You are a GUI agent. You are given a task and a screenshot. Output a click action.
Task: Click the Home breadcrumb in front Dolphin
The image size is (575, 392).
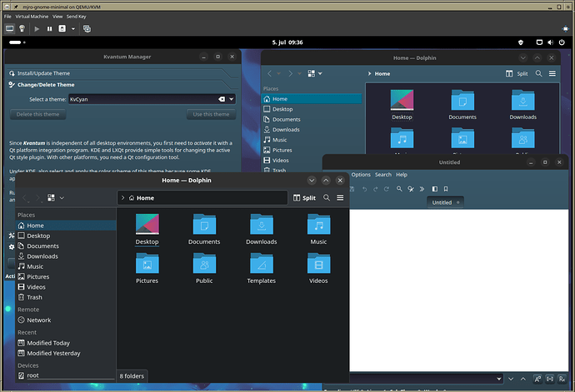point(142,198)
